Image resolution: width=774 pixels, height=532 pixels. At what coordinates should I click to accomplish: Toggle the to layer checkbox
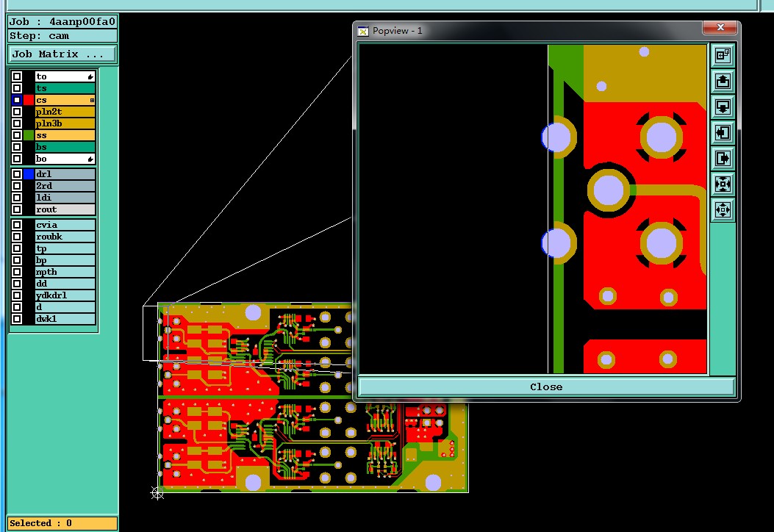(17, 76)
